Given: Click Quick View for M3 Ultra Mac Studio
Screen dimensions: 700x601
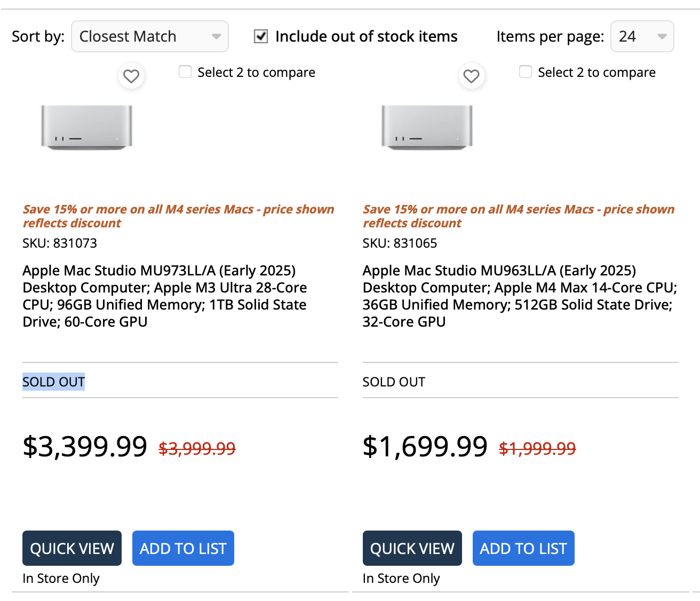Looking at the screenshot, I should (x=72, y=548).
